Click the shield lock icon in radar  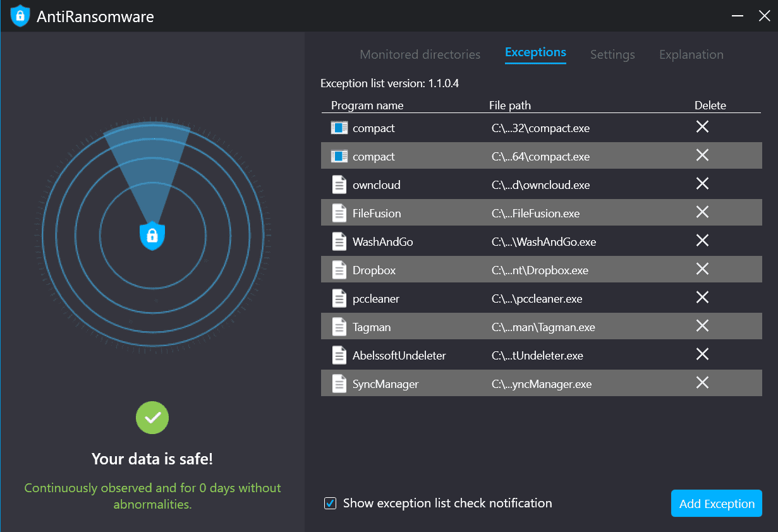(x=152, y=236)
